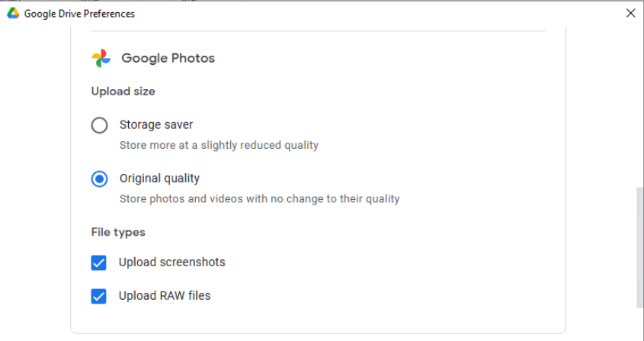
Task: Click the scrollbar track below the thumb
Action: click(x=639, y=324)
